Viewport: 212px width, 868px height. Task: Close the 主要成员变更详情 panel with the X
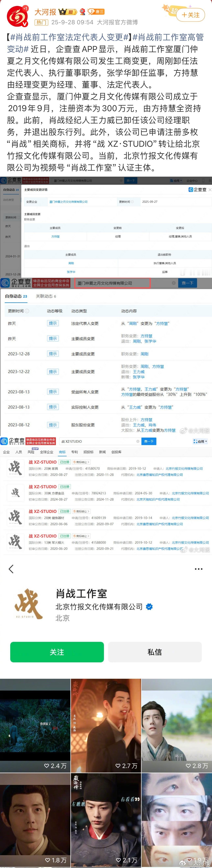(x=210, y=190)
